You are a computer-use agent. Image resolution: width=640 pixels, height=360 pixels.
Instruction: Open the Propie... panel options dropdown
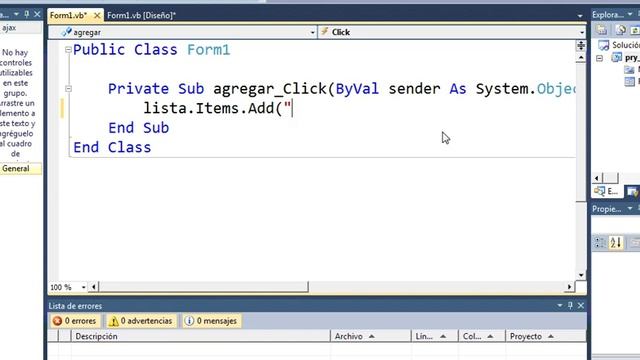(x=630, y=209)
